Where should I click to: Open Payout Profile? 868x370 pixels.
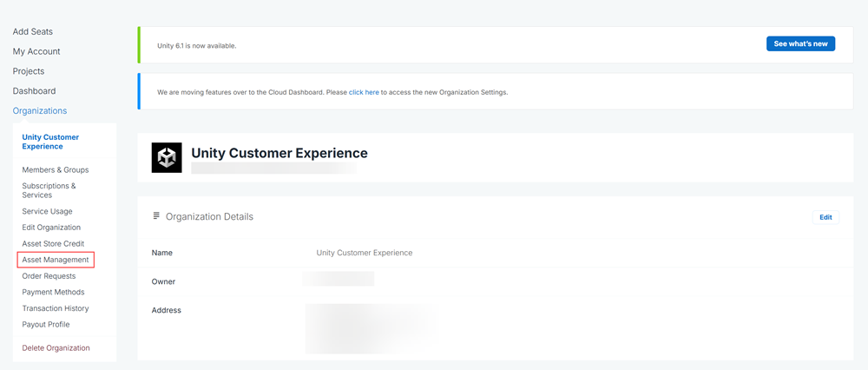46,325
